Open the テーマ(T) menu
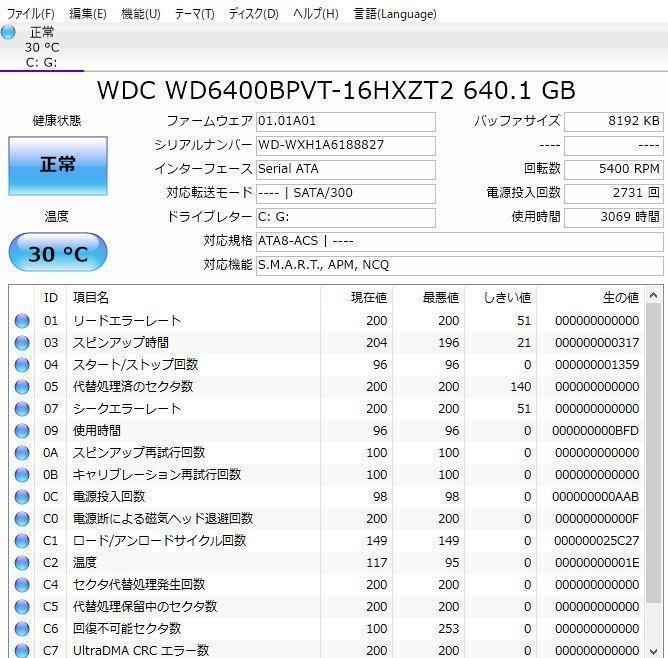The height and width of the screenshot is (658, 668). (195, 14)
